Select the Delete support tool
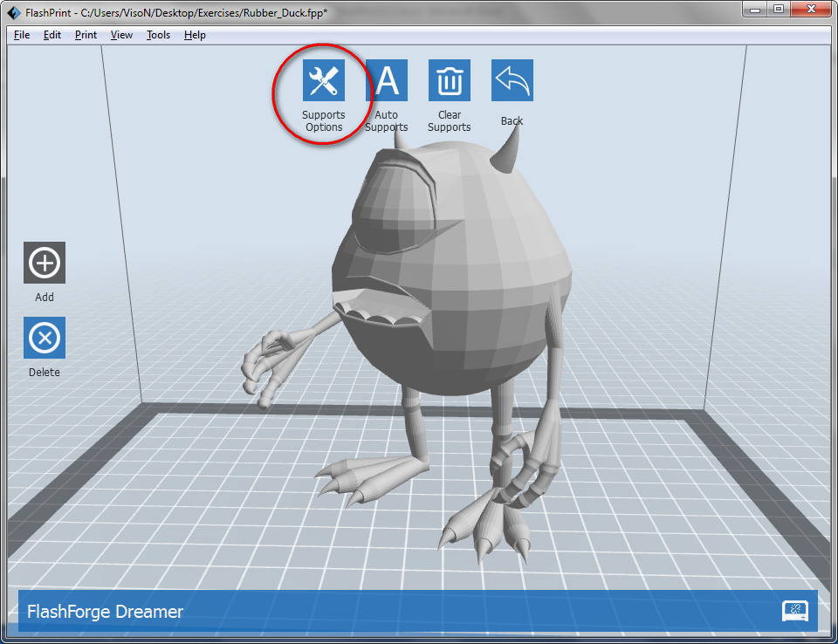Screen dimensions: 838x644 tap(45, 338)
